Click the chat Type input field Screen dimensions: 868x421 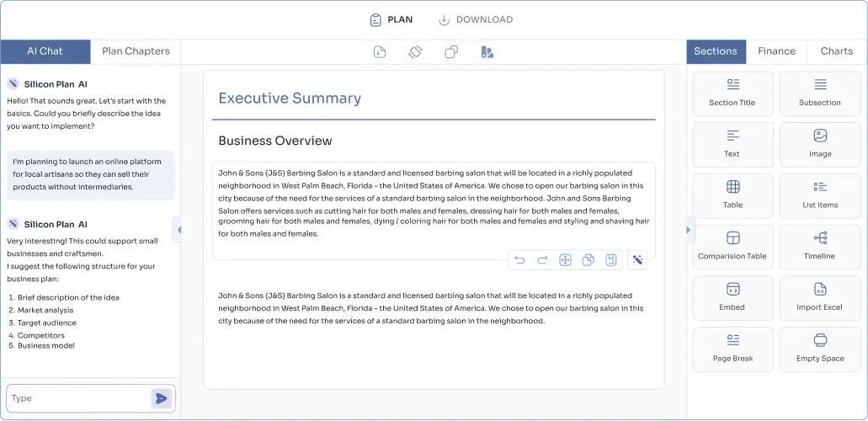tap(78, 398)
